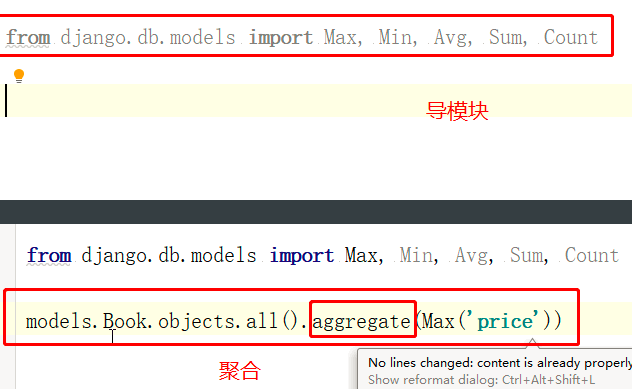Click 'import' keyword in top import line
The height and width of the screenshot is (389, 632).
pos(281,38)
